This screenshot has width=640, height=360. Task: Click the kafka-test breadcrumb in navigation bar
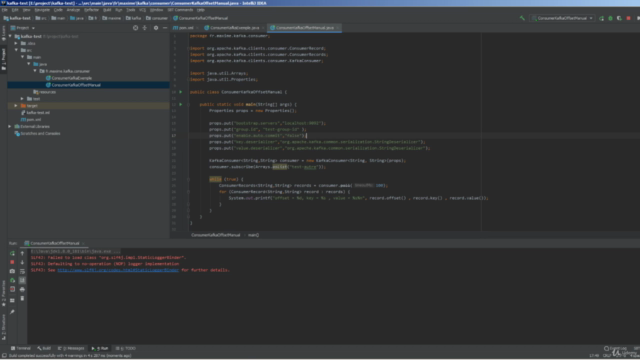[x=17, y=18]
